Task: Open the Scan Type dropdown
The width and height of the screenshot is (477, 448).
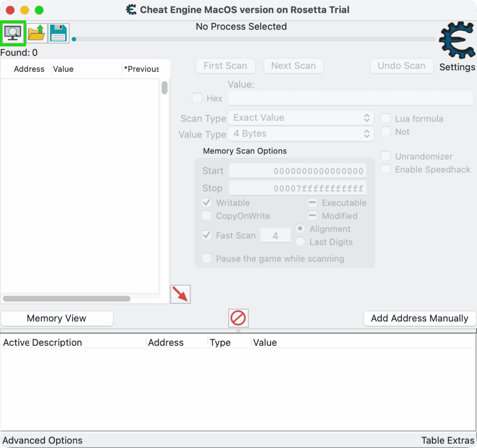Action: click(301, 118)
